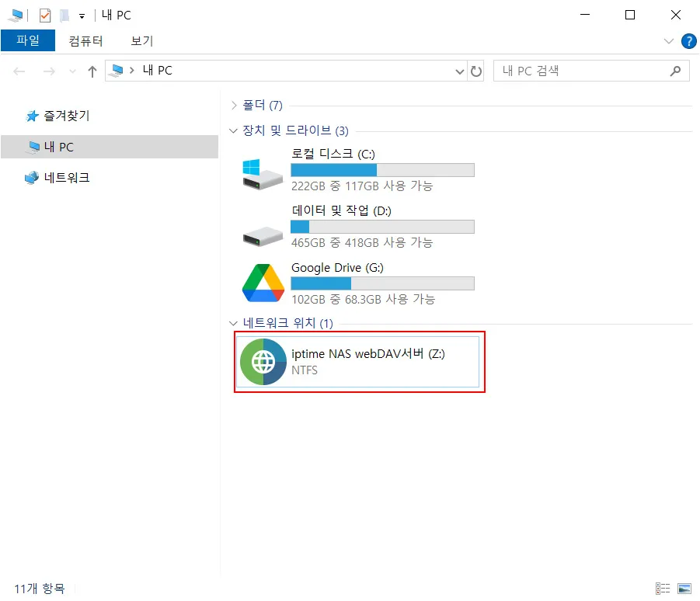This screenshot has width=700, height=601.
Task: Click the 장치 및 드라이브 (3) header text
Action: (295, 130)
